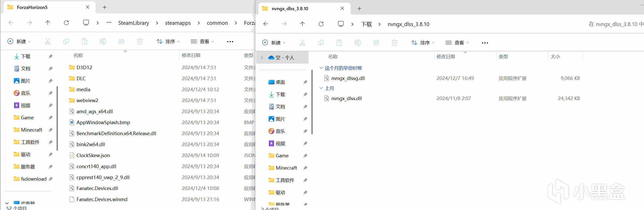The image size is (644, 210).
Task: Click Back arrow in ForzaHorizon5 window
Action: click(11, 23)
